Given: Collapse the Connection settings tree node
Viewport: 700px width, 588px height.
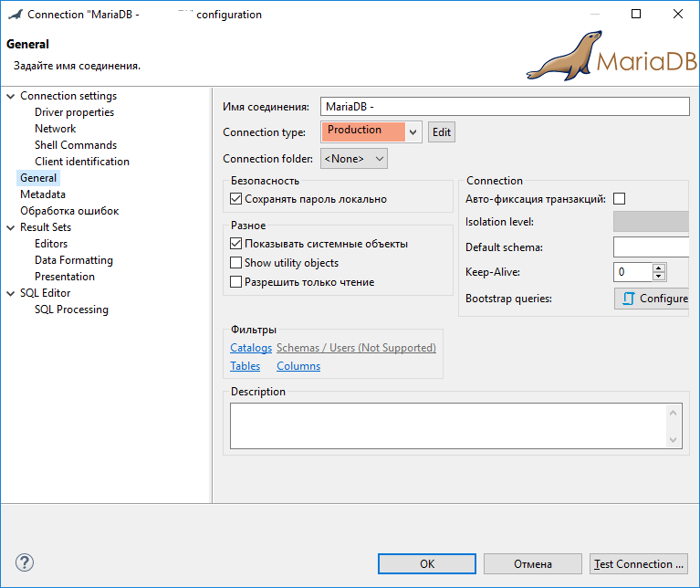Looking at the screenshot, I should (11, 96).
